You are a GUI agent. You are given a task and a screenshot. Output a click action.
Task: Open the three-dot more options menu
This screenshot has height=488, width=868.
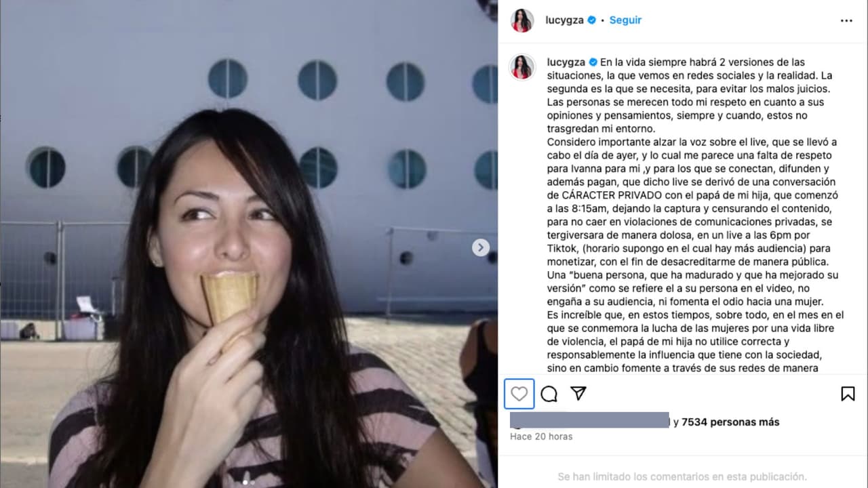point(846,20)
